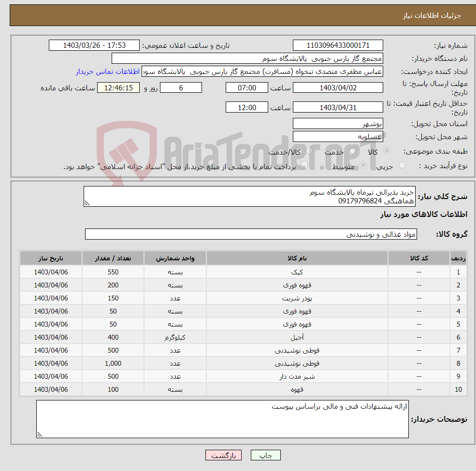476x471 pixels.
Task: Click the validity time field 12:00
Action: click(247, 107)
